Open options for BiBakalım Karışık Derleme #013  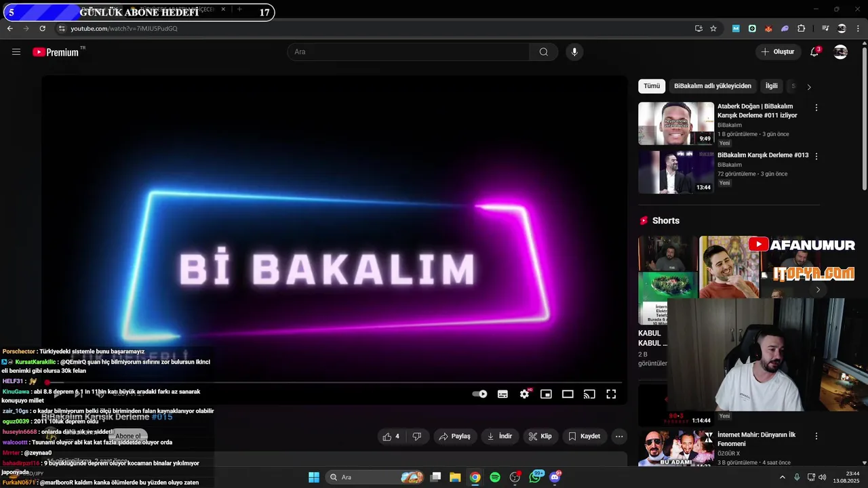(x=816, y=156)
